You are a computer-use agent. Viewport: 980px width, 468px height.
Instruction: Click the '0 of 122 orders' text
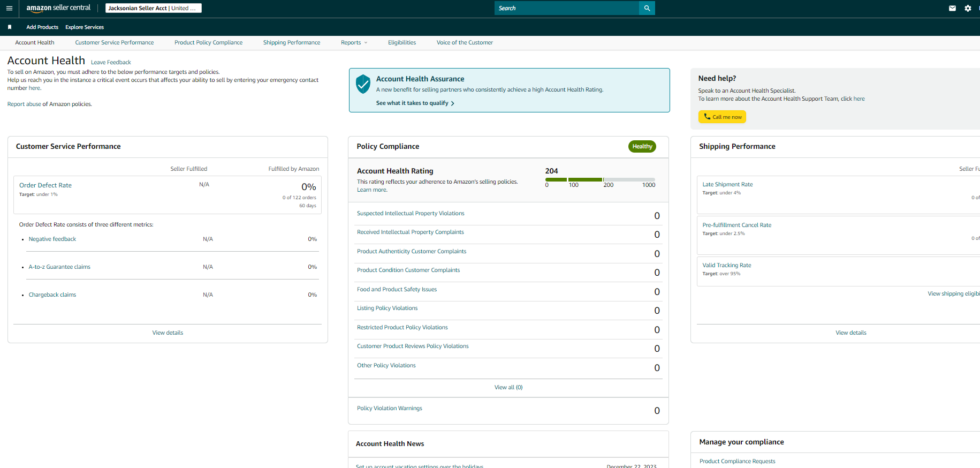(299, 198)
